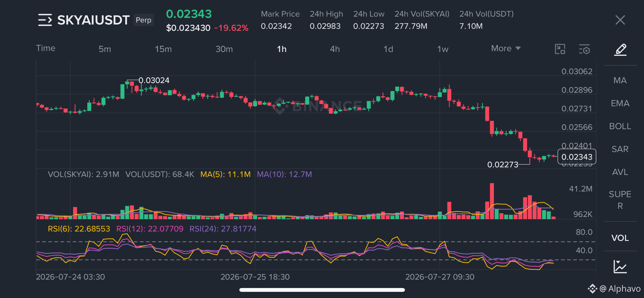
Task: Toggle the SUPER indicator
Action: [620, 200]
